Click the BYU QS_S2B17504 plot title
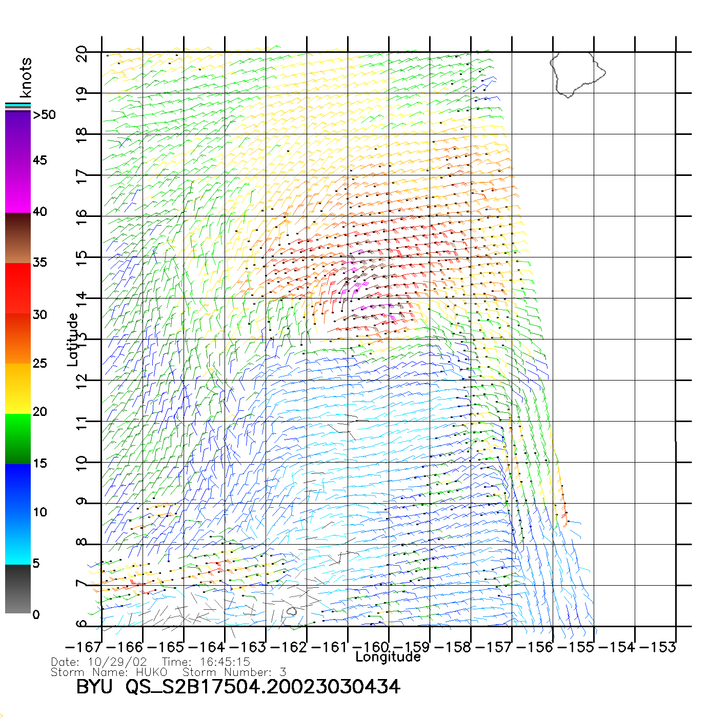Screen dimensions: 728x718 238,687
